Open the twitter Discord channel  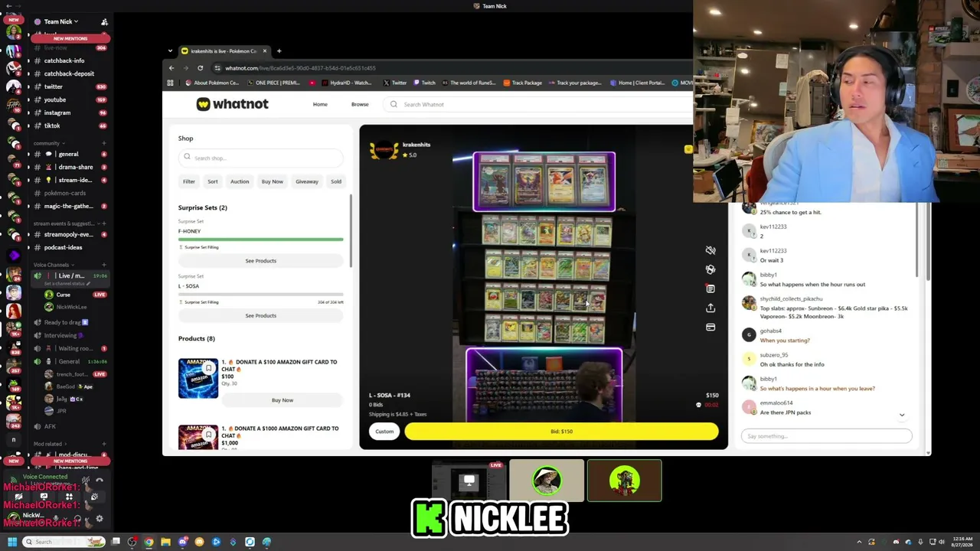click(x=54, y=86)
